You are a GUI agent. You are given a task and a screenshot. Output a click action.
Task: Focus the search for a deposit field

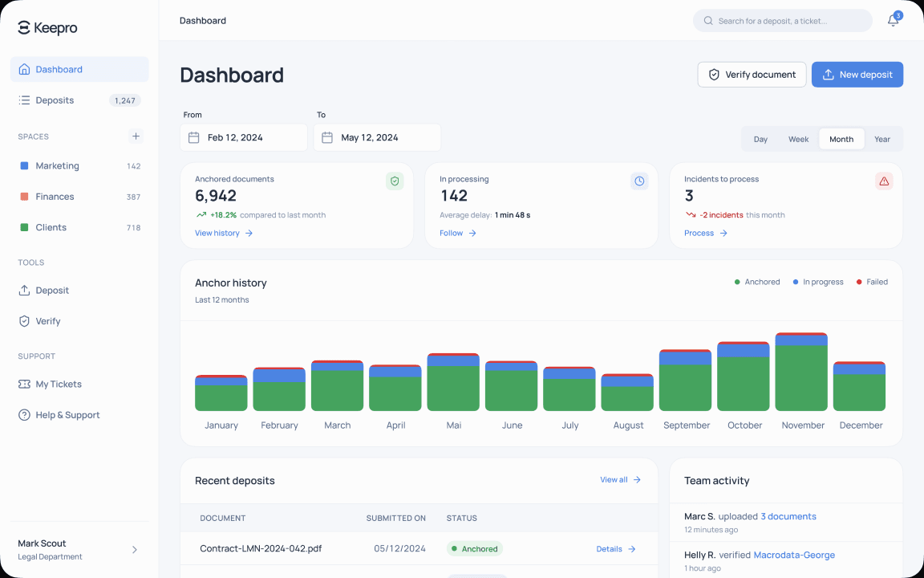783,21
